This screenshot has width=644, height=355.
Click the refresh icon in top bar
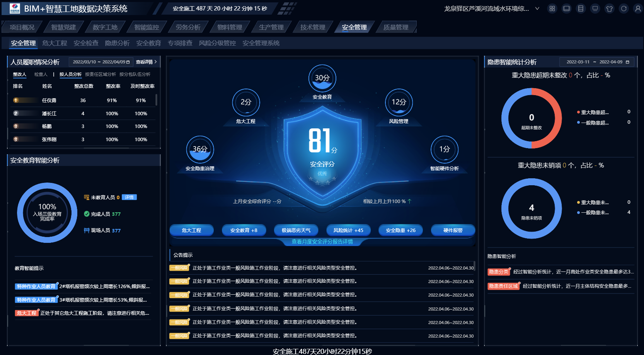pos(624,9)
